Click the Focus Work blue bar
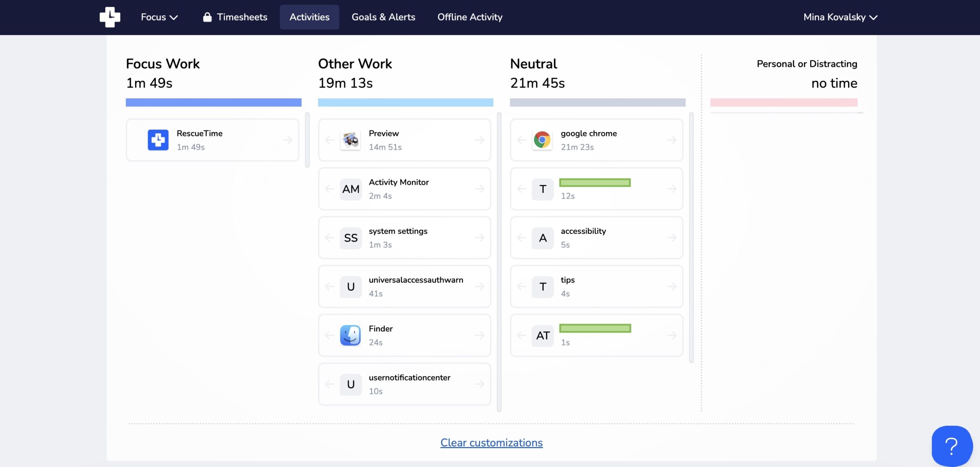 coord(214,102)
